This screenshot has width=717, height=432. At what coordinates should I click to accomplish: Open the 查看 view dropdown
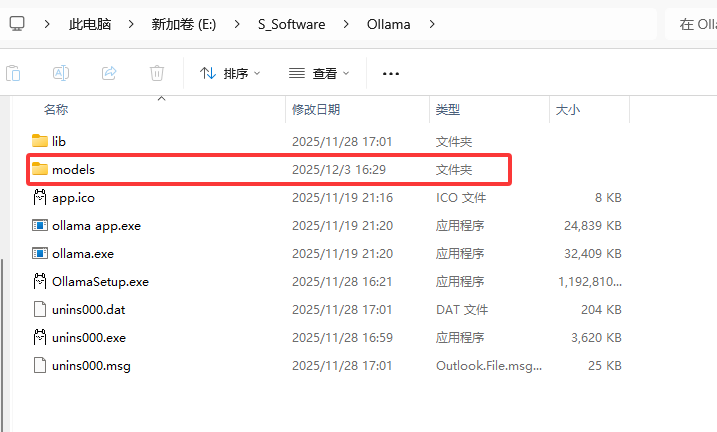point(319,73)
